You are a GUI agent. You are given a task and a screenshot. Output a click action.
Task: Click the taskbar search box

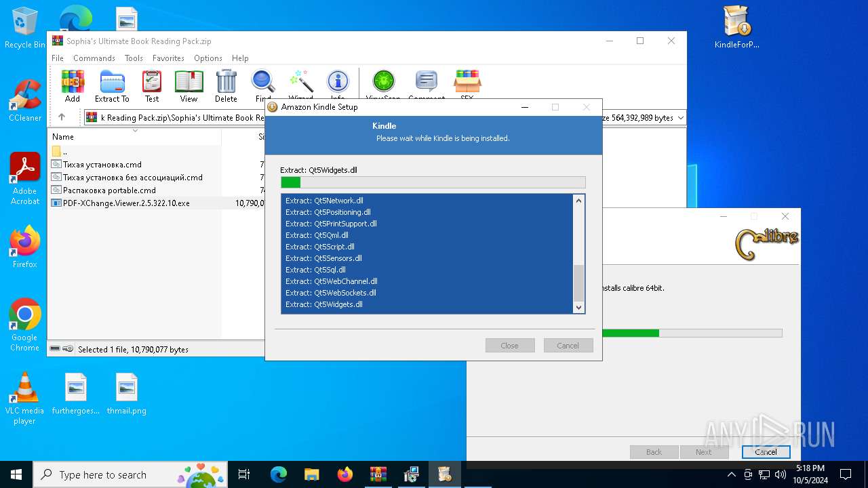pyautogui.click(x=131, y=474)
